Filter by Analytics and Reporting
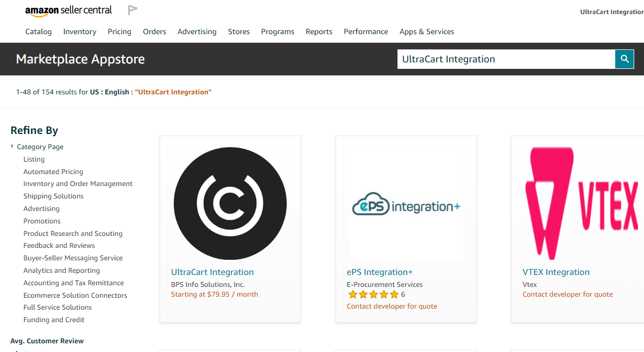 61,270
